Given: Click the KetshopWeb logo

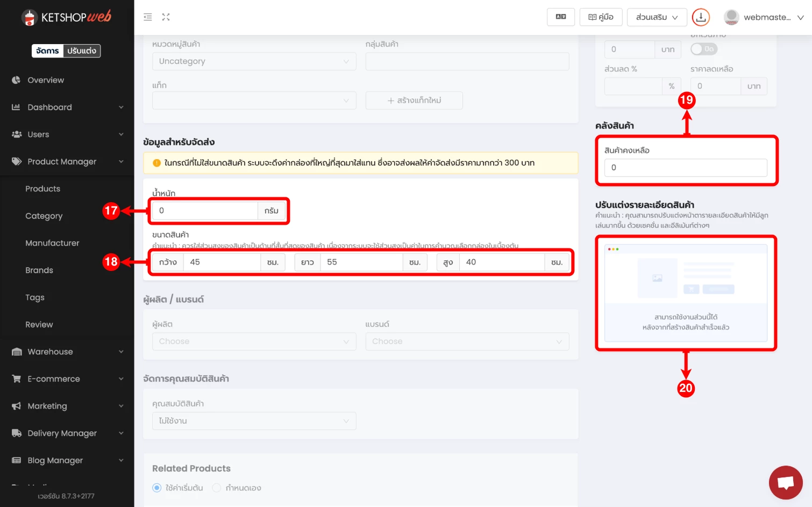Looking at the screenshot, I should (66, 17).
